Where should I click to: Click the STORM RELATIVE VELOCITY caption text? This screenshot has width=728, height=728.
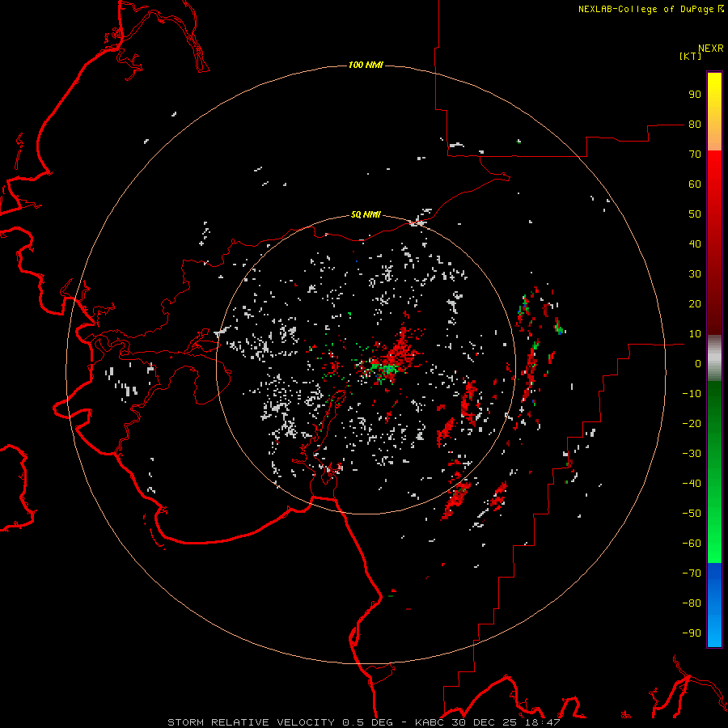click(251, 722)
